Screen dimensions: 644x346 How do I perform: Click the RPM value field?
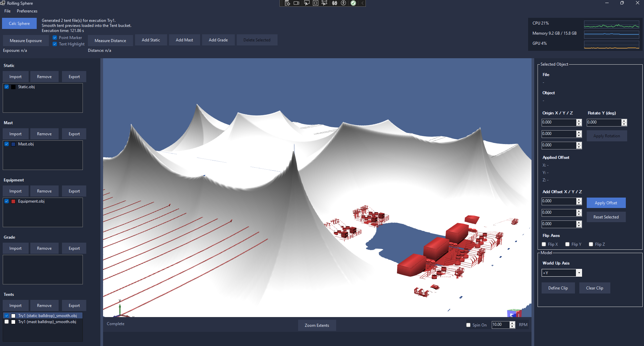[501, 325]
